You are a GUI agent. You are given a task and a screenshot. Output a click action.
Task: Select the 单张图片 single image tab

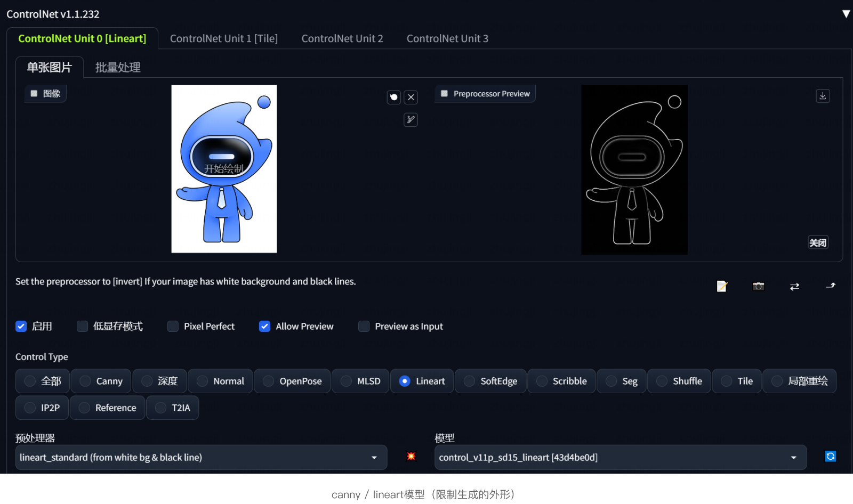pos(50,67)
